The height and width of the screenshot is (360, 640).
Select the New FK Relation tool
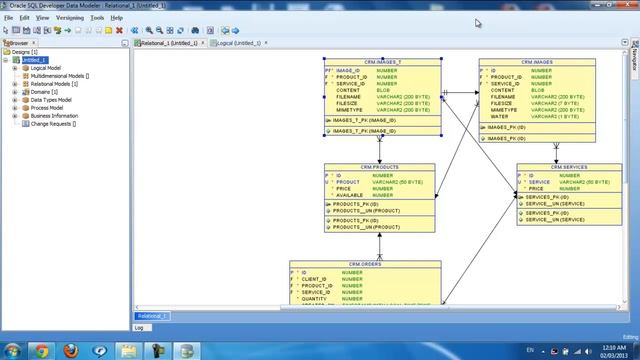(x=58, y=30)
